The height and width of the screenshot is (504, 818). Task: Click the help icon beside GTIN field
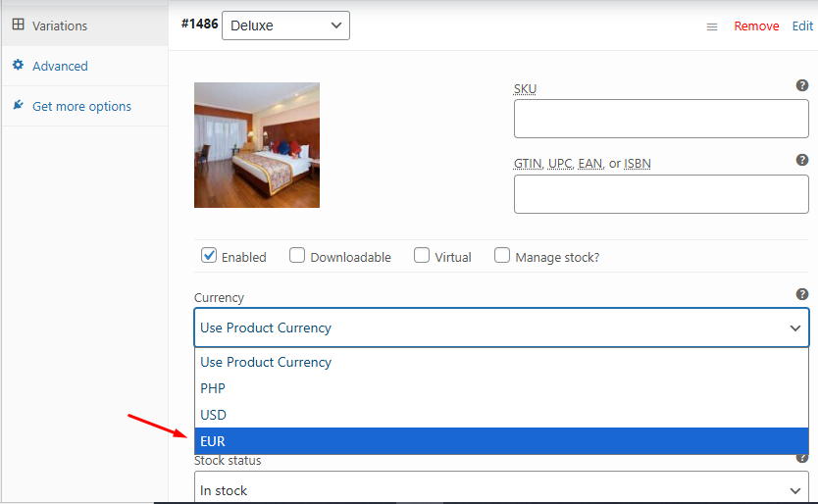point(802,160)
